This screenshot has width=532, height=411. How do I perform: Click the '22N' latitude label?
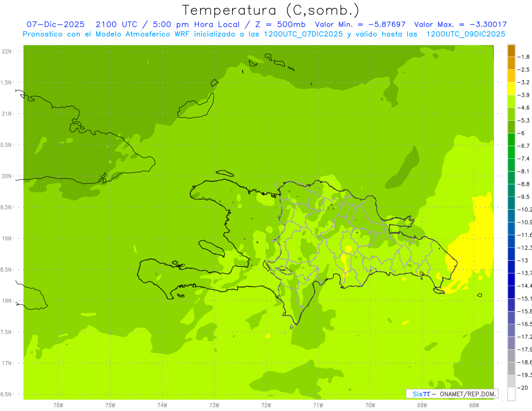point(7,51)
